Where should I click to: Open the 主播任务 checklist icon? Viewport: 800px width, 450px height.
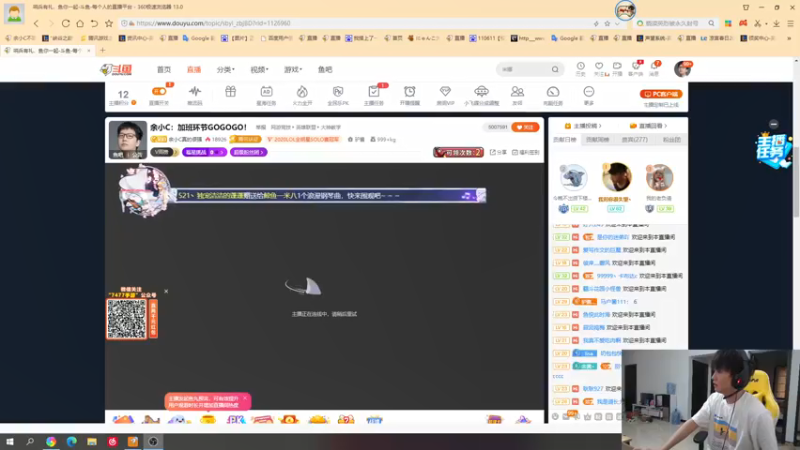pos(374,94)
